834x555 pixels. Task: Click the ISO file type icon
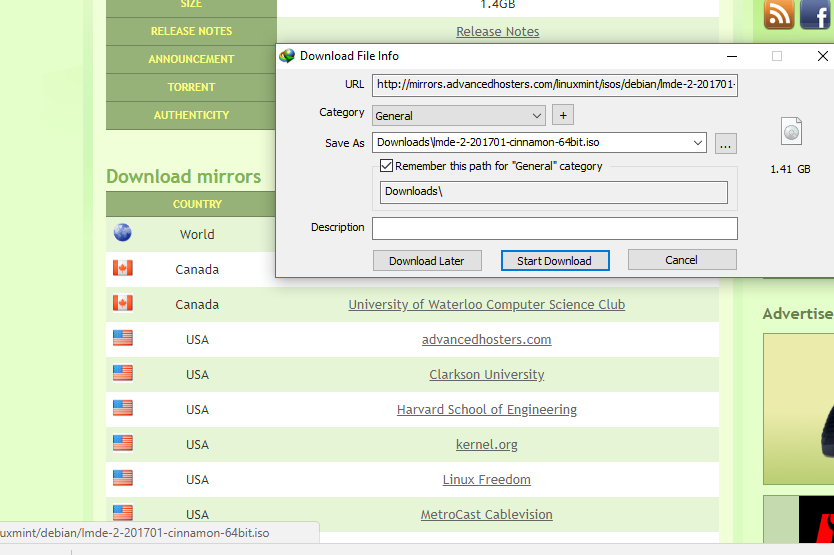[x=791, y=131]
